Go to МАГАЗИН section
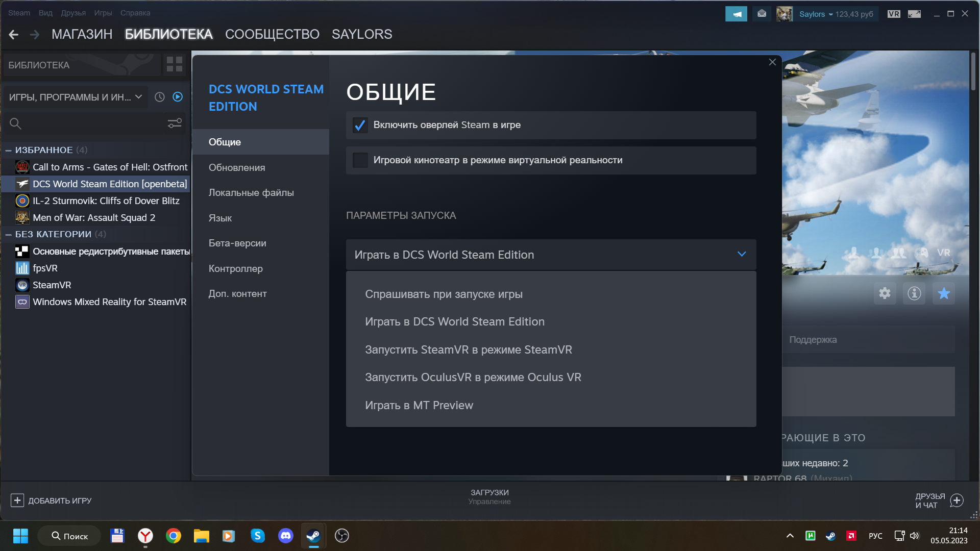 pos(82,34)
